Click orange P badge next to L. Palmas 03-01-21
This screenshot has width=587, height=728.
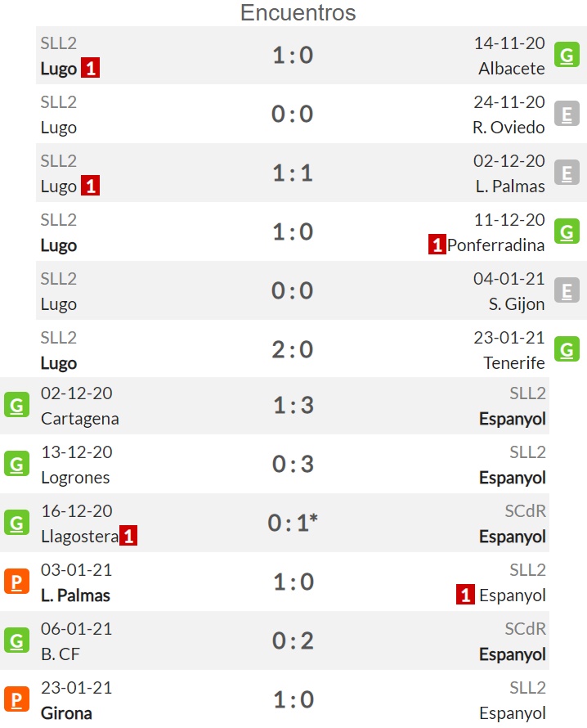pyautogui.click(x=16, y=582)
